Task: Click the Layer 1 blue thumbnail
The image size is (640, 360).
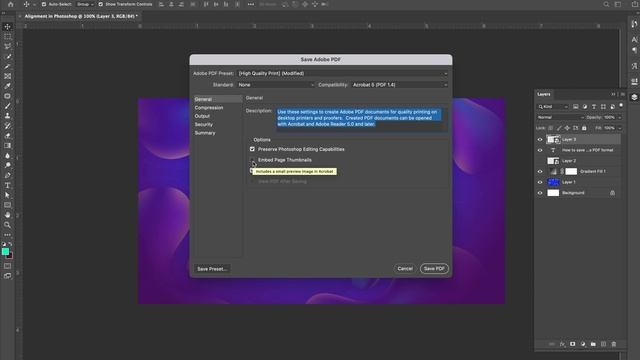Action: pyautogui.click(x=553, y=182)
